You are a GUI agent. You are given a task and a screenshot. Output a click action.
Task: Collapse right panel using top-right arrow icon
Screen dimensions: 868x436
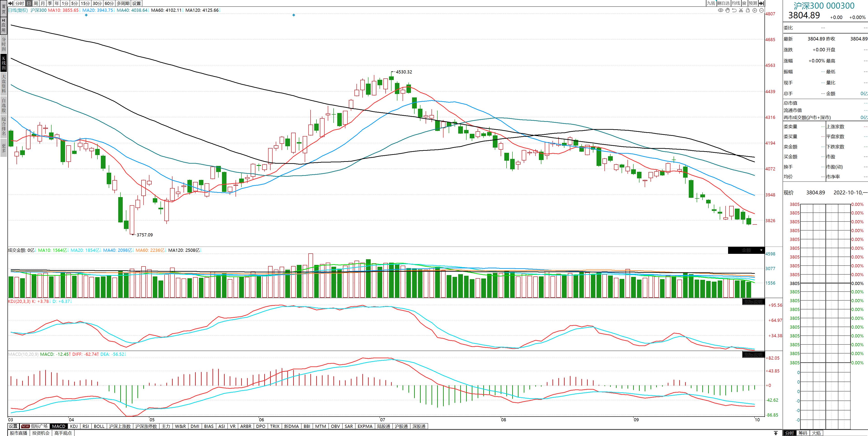click(762, 3)
